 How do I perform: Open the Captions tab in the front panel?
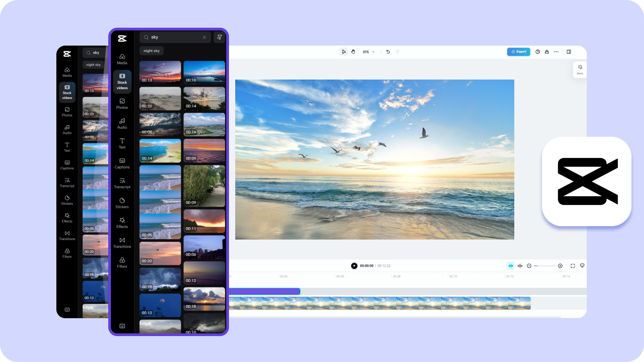[x=122, y=164]
